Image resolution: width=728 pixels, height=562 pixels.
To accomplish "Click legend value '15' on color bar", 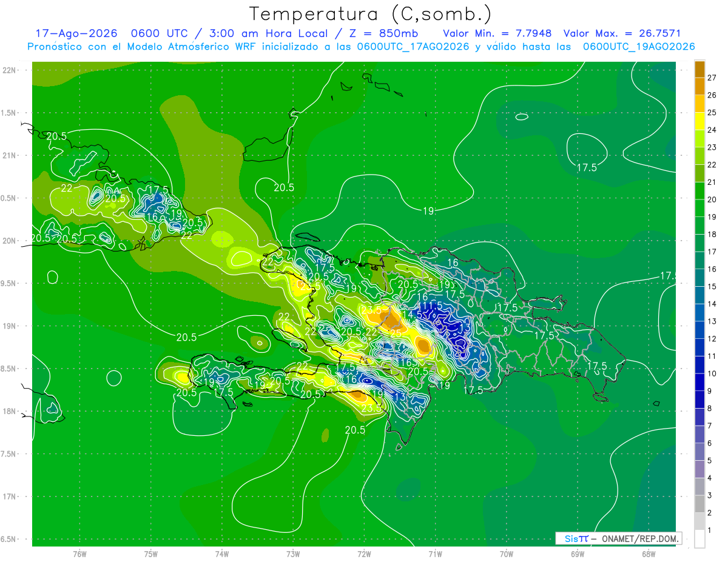I will pyautogui.click(x=712, y=286).
